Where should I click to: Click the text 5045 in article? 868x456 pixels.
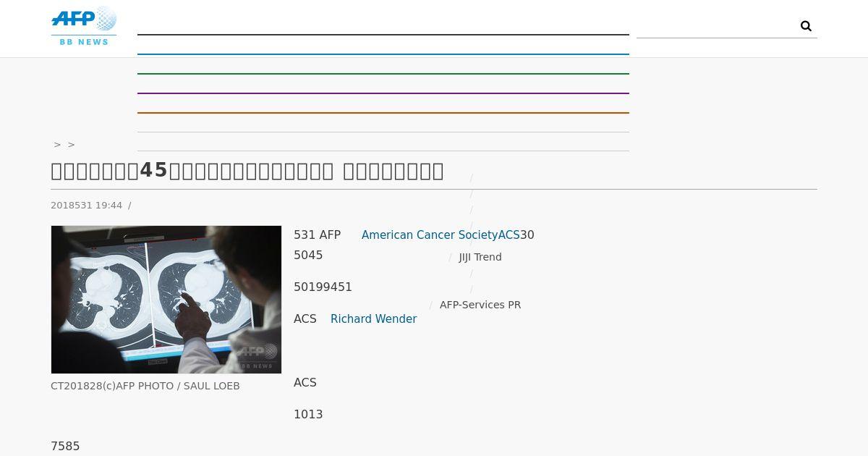(x=308, y=256)
